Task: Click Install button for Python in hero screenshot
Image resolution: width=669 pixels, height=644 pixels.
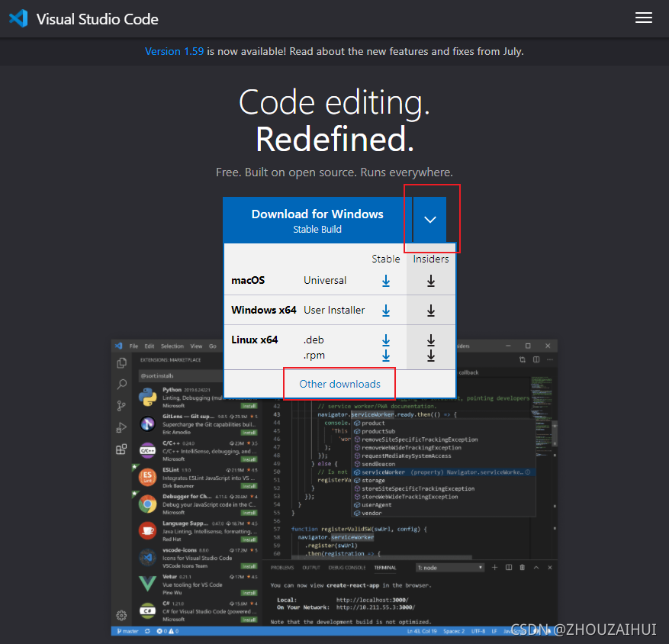Action: (249, 406)
